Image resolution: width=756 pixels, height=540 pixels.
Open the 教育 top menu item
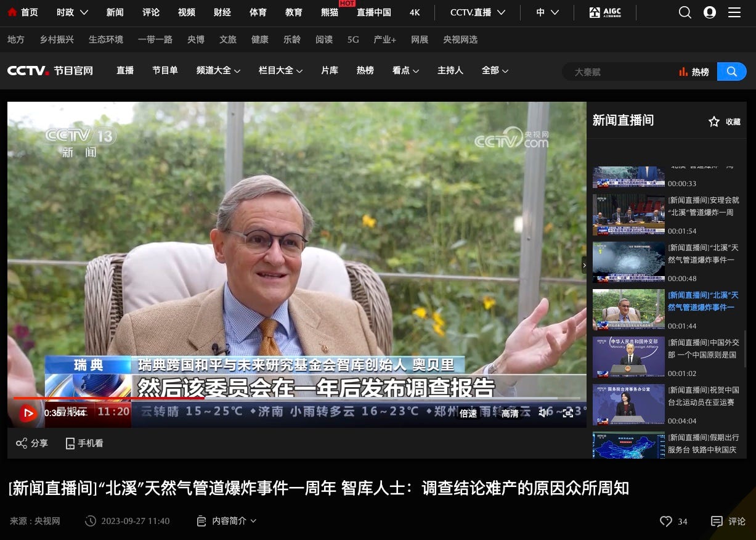(294, 12)
